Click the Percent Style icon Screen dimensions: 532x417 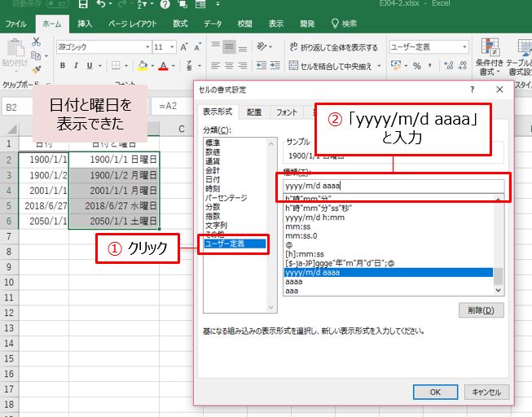click(417, 66)
